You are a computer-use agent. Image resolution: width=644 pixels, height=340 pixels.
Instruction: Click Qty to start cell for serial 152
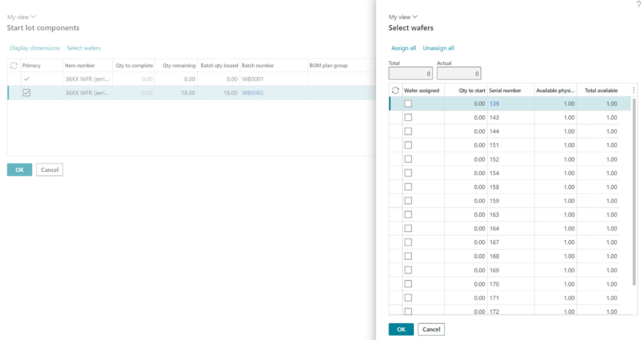(466, 159)
